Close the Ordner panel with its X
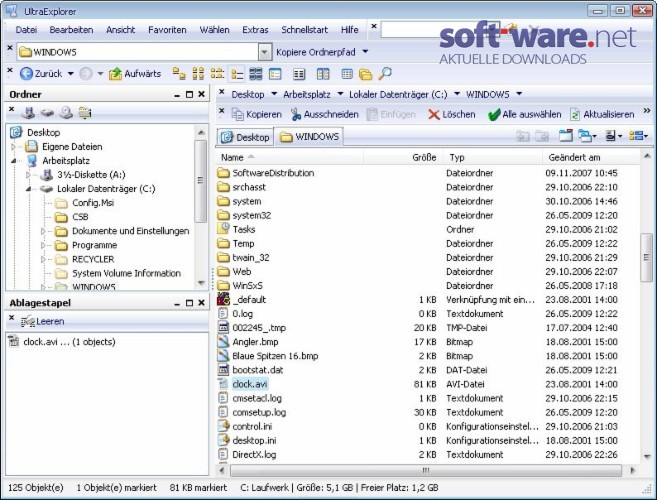Image resolution: width=657 pixels, height=500 pixels. click(202, 94)
